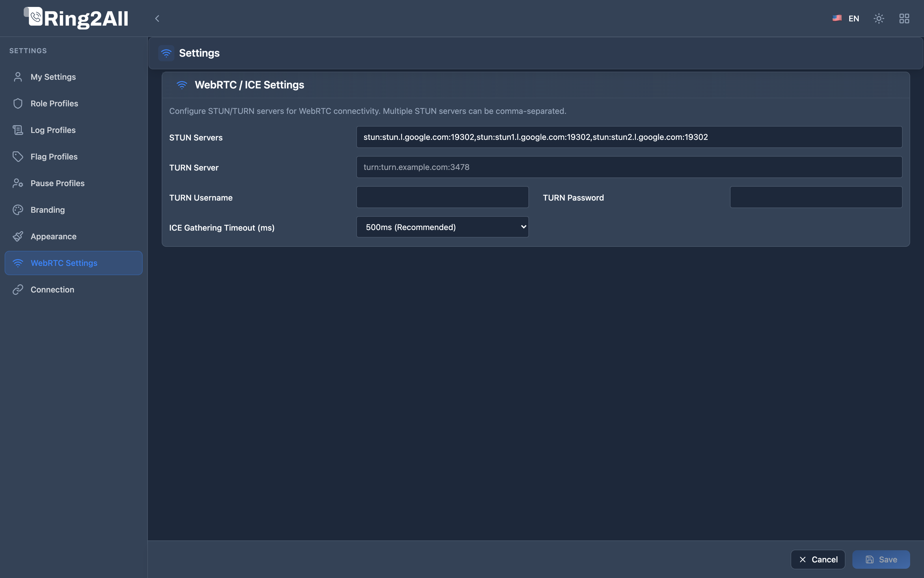The width and height of the screenshot is (924, 578).
Task: Click into the TURN Server field
Action: (629, 167)
